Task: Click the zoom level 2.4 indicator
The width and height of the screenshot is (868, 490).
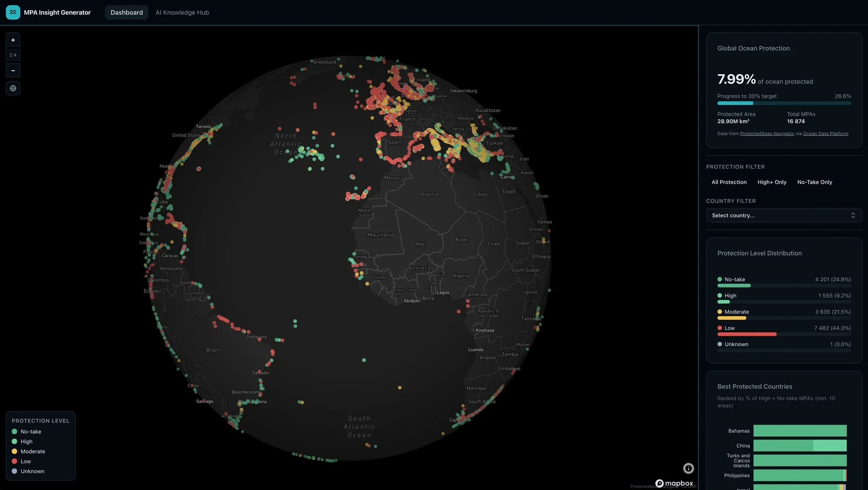Action: (x=13, y=55)
